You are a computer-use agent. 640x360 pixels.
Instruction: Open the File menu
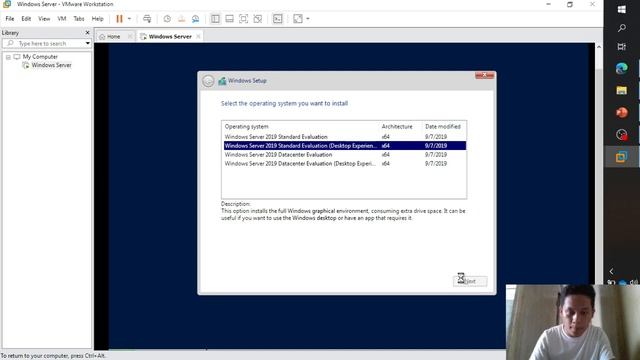point(10,19)
